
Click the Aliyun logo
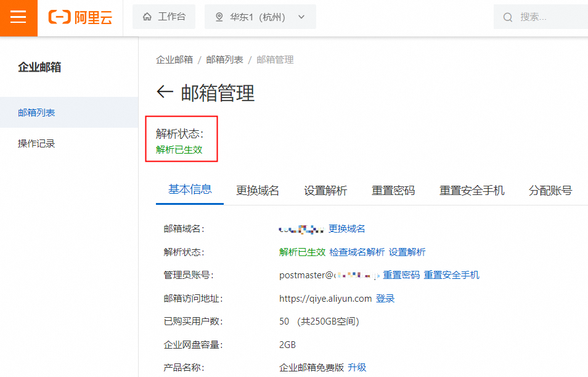point(81,17)
